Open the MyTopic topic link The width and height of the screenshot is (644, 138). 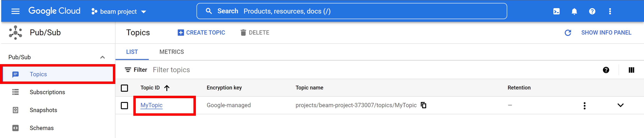point(151,105)
